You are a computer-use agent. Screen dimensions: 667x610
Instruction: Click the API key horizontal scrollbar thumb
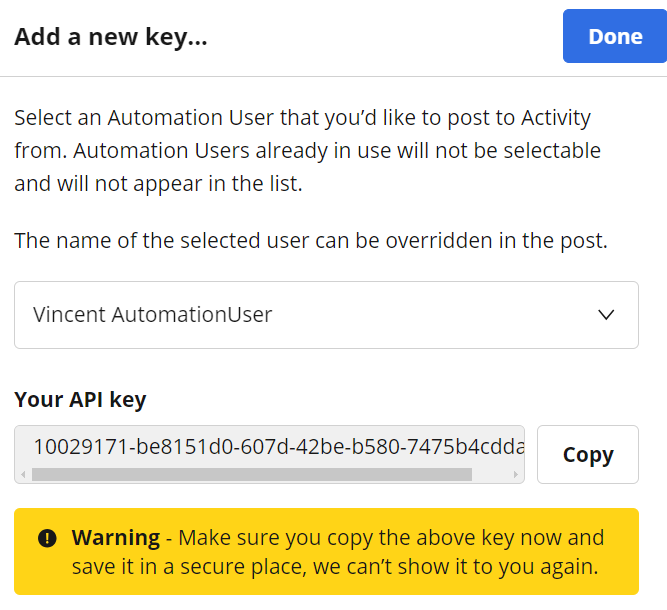tap(252, 474)
